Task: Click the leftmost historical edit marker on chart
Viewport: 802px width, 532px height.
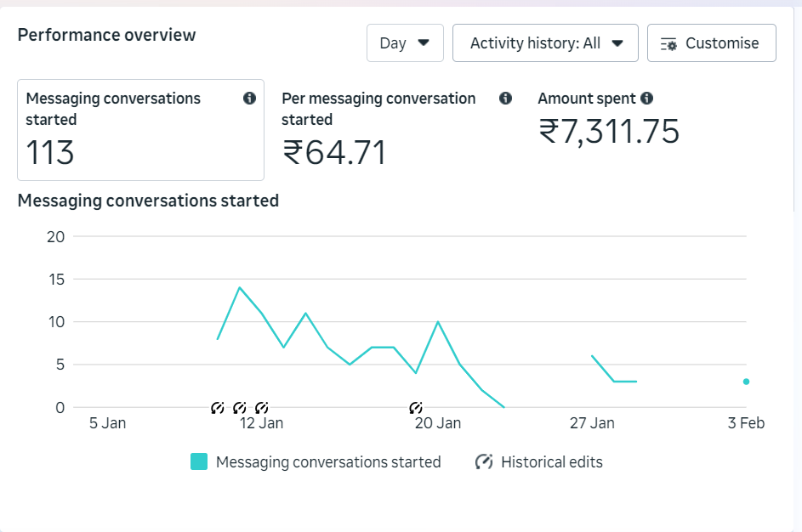Action: [218, 408]
